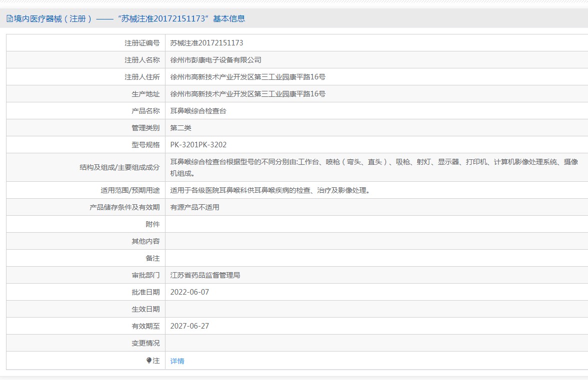The height and width of the screenshot is (380, 588).
Task: Click the 变更情况 row label
Action: 145,343
